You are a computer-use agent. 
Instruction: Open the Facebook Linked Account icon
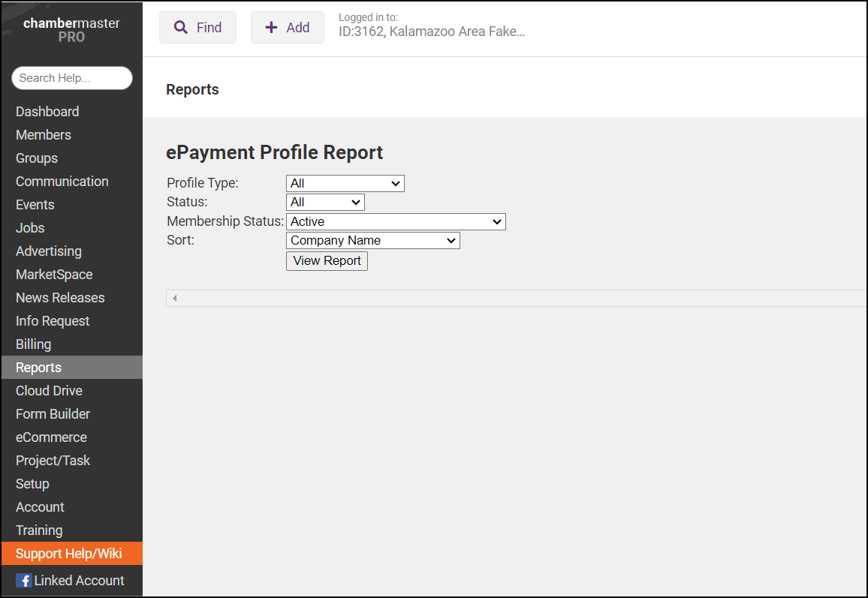[24, 581]
